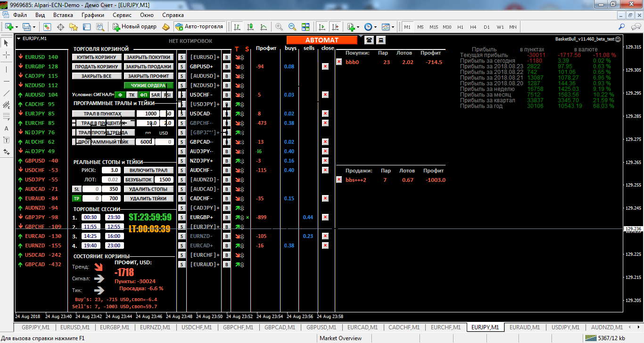The width and height of the screenshot is (644, 343).
Task: Open the Сервис menu
Action: (122, 15)
